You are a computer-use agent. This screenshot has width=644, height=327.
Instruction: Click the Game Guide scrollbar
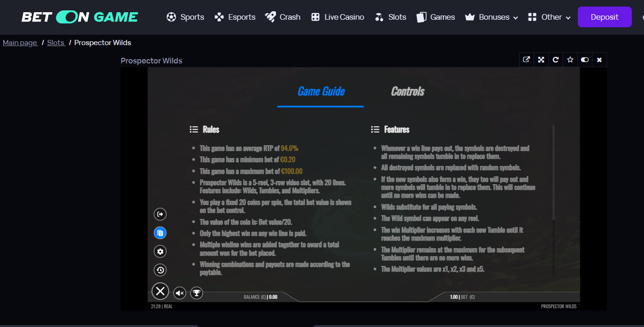pos(553,173)
